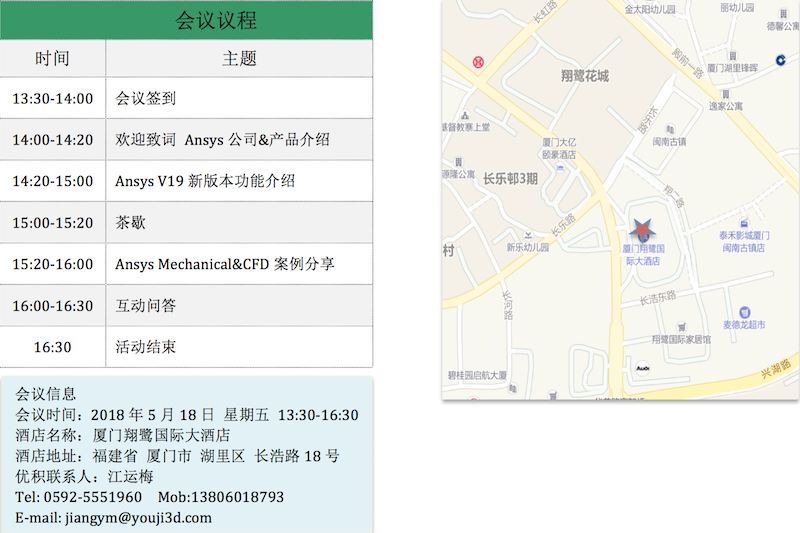
Task: Click the 闽南古镇 marker icon
Action: (x=670, y=130)
